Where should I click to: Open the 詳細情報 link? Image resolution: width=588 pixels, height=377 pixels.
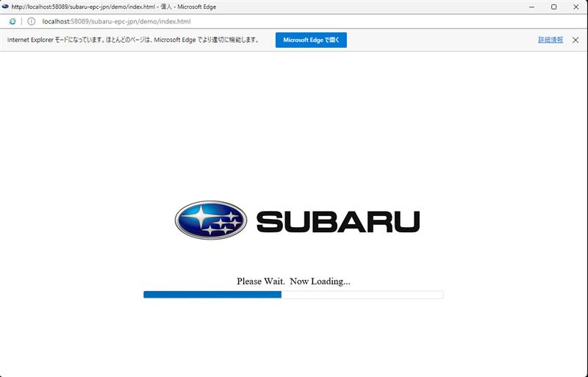click(550, 40)
